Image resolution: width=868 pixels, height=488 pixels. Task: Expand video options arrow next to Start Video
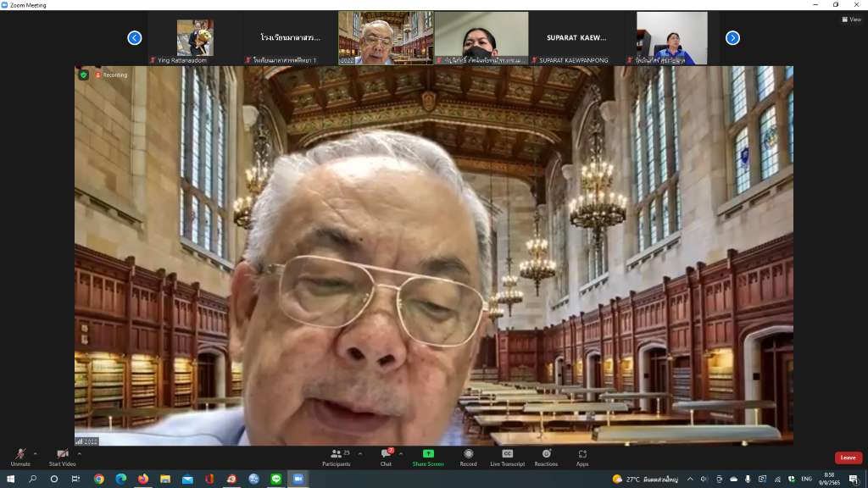click(x=80, y=454)
